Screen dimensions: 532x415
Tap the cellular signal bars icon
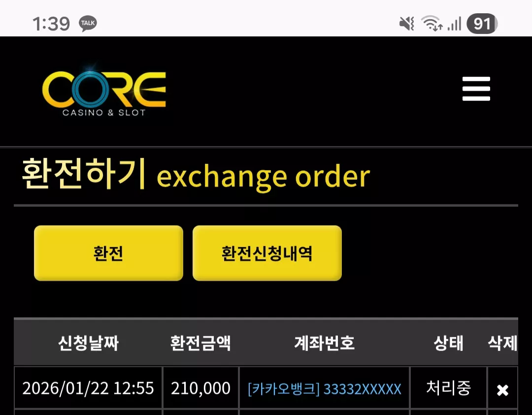point(454,24)
